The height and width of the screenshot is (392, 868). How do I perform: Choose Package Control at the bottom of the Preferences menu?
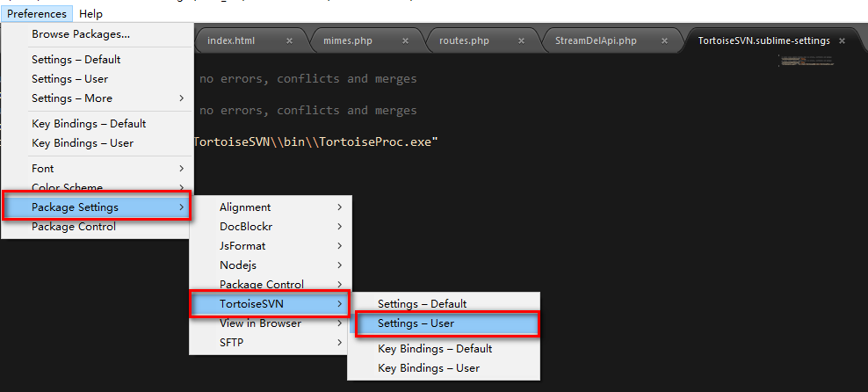pos(74,227)
